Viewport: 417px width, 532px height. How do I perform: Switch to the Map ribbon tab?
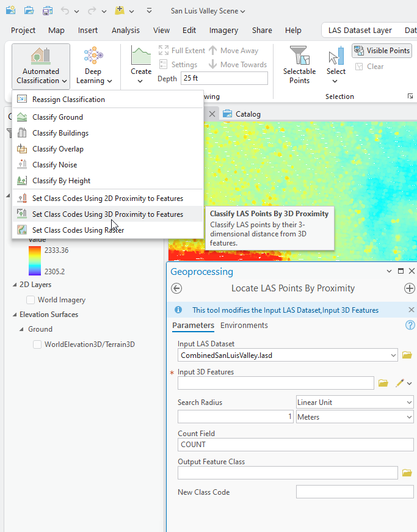(56, 30)
